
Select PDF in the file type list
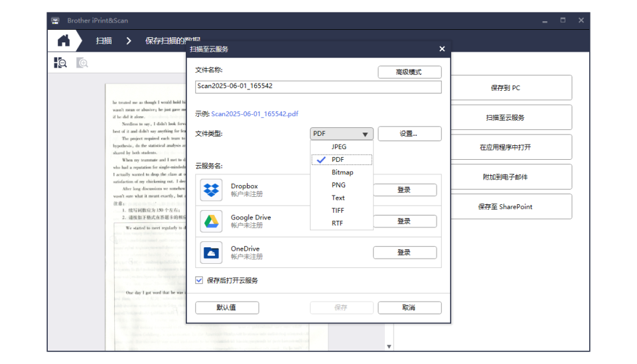point(341,160)
